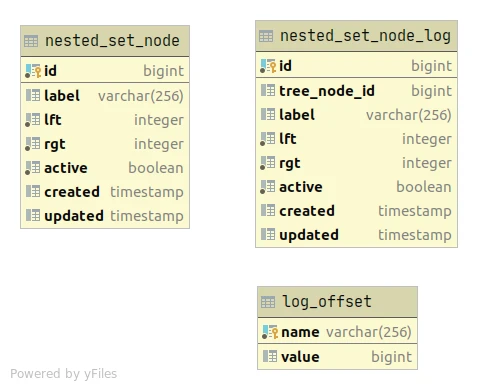Select lft column name in nested_set_node
Screen dimensions: 478x390
pos(53,120)
